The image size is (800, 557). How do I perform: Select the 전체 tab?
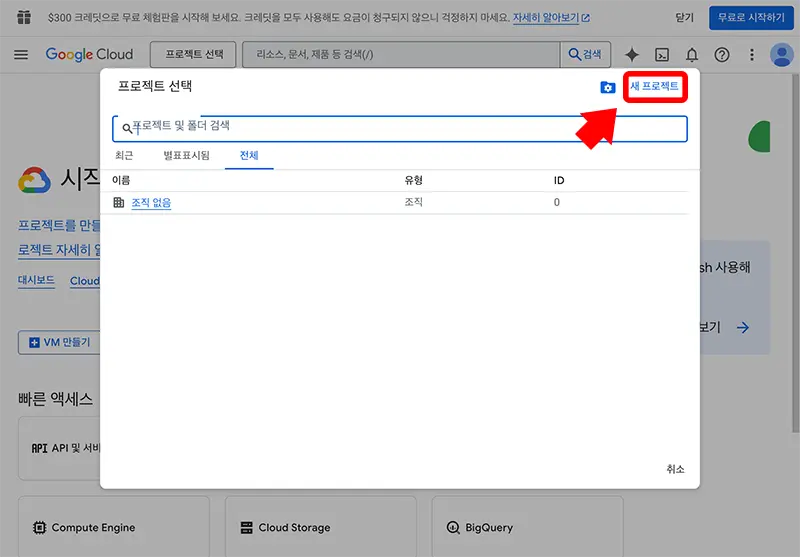(x=249, y=156)
